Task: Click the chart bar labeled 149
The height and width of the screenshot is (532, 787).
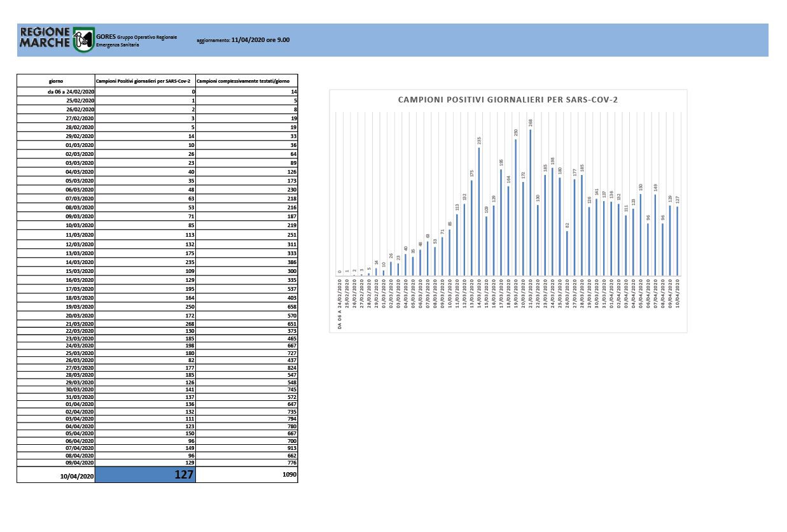Action: 655,235
